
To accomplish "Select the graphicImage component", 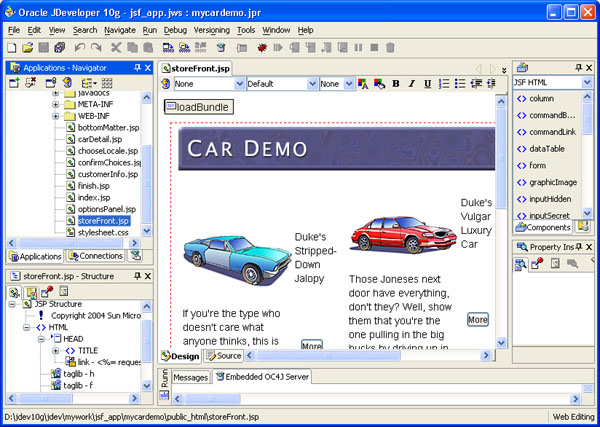I will pyautogui.click(x=546, y=183).
